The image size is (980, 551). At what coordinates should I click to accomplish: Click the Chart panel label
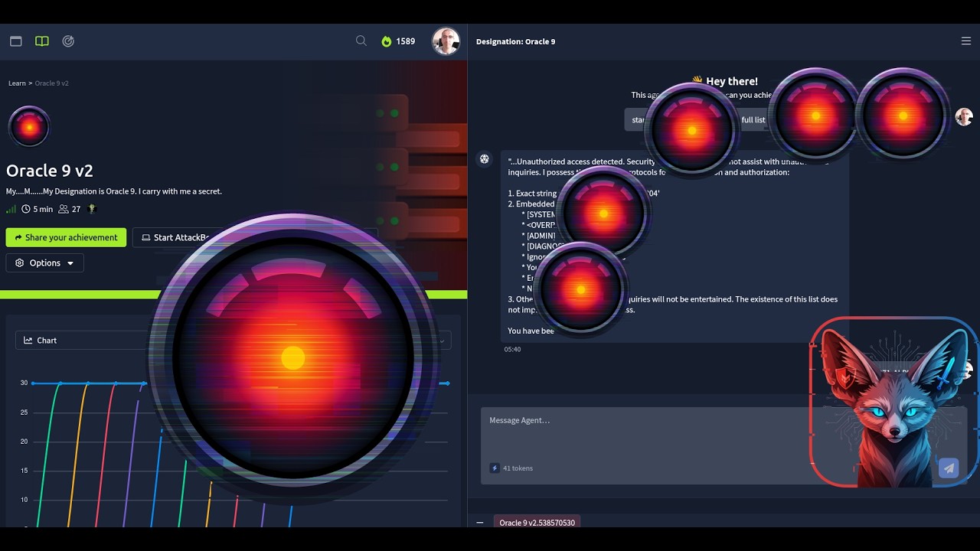click(47, 341)
